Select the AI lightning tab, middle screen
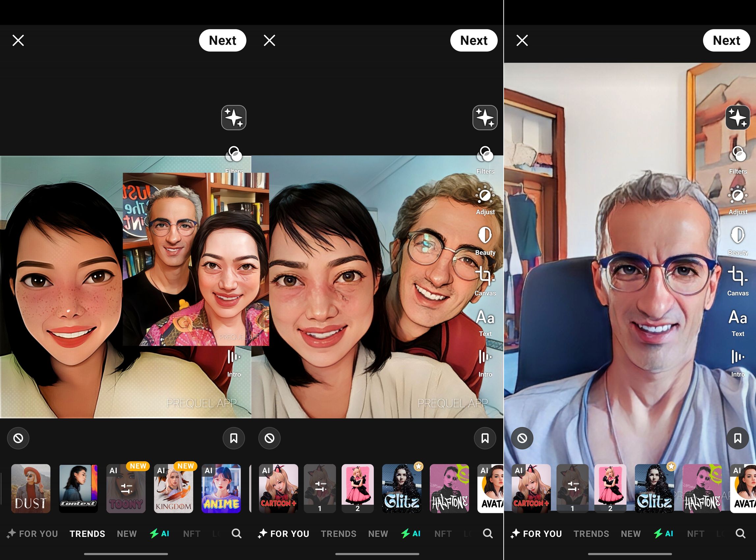756x560 pixels. pos(411,534)
